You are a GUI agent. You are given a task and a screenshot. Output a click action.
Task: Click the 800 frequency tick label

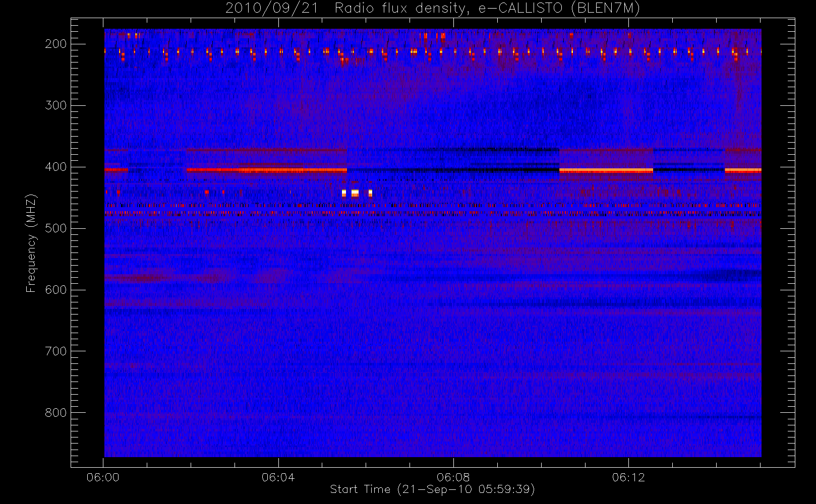click(x=55, y=413)
